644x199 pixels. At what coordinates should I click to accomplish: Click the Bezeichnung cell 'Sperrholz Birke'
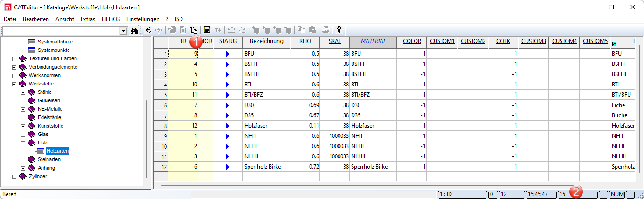[x=266, y=167]
